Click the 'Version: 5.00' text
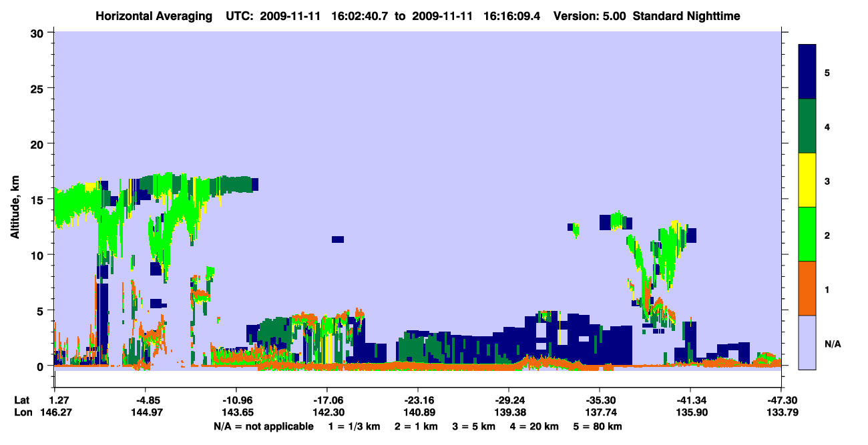The image size is (868, 445). click(x=590, y=16)
